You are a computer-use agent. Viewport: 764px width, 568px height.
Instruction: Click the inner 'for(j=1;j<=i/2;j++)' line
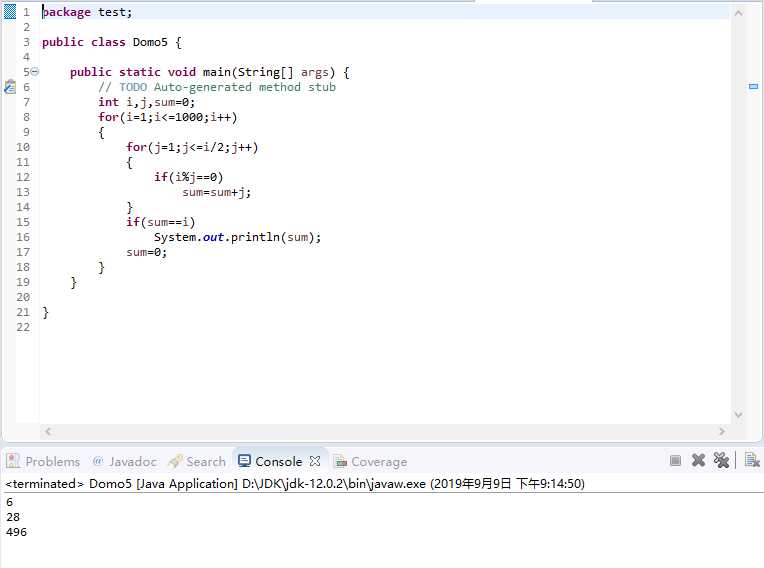(191, 147)
